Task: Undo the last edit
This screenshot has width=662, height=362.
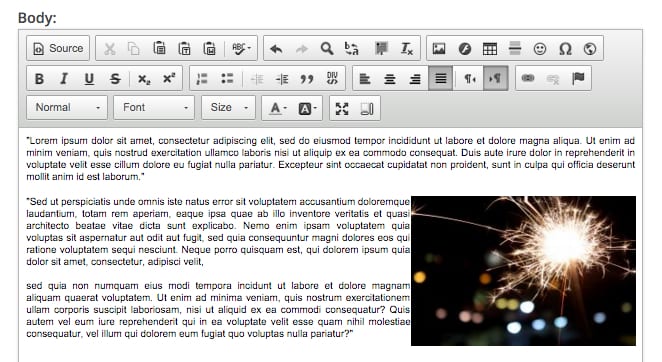Action: click(x=276, y=49)
